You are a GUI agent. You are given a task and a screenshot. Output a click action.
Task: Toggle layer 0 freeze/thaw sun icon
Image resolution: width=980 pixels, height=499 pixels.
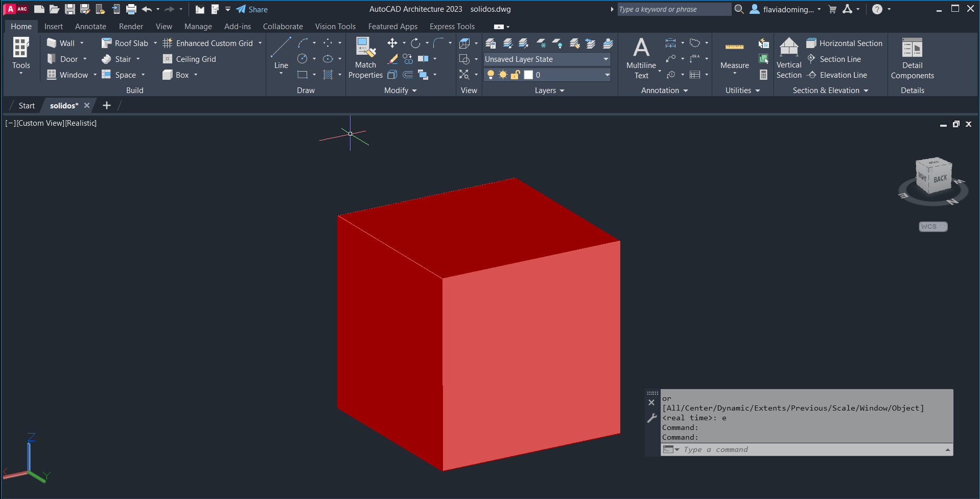pyautogui.click(x=503, y=75)
